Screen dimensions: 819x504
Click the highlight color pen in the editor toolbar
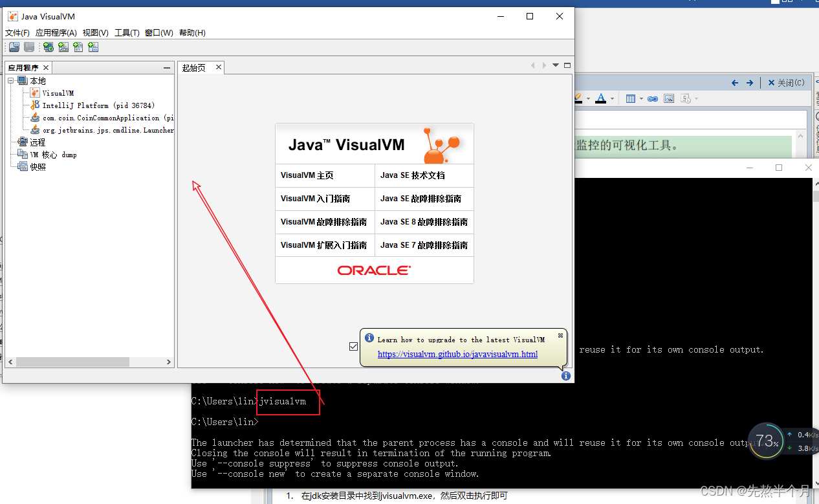pyautogui.click(x=578, y=98)
